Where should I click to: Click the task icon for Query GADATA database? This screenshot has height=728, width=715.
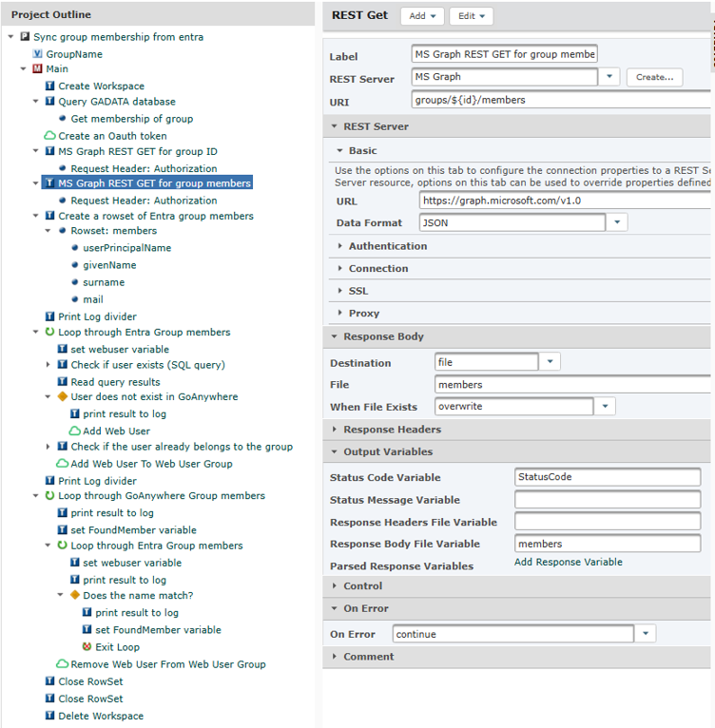tap(49, 101)
